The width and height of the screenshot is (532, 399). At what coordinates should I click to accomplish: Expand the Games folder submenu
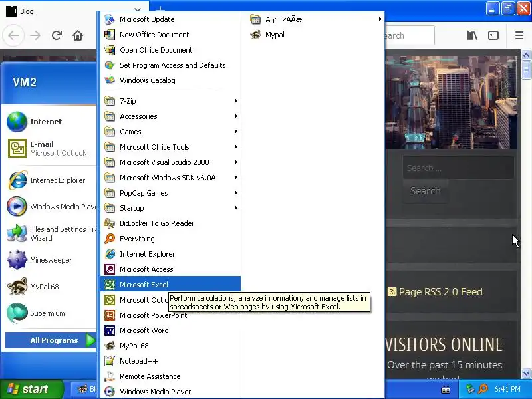tap(170, 131)
